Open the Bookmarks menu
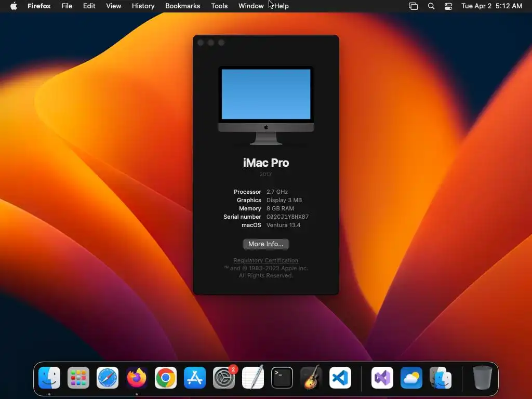 tap(182, 6)
